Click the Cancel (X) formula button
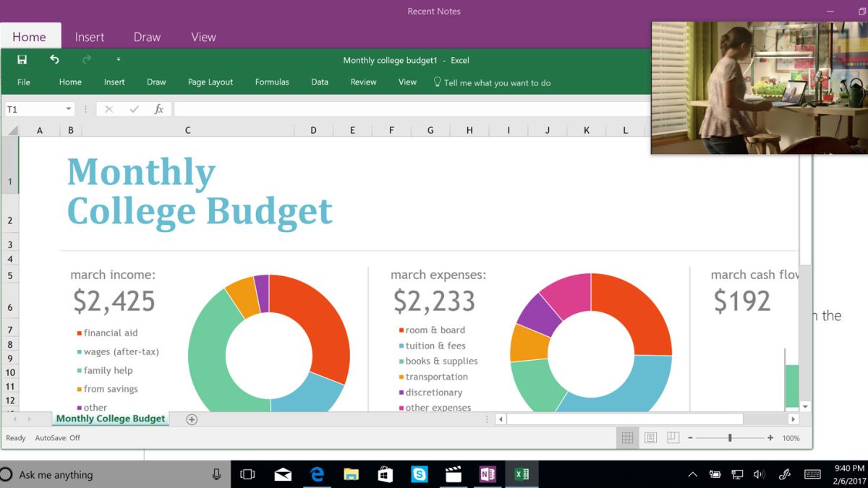Image resolution: width=868 pixels, height=488 pixels. point(109,109)
